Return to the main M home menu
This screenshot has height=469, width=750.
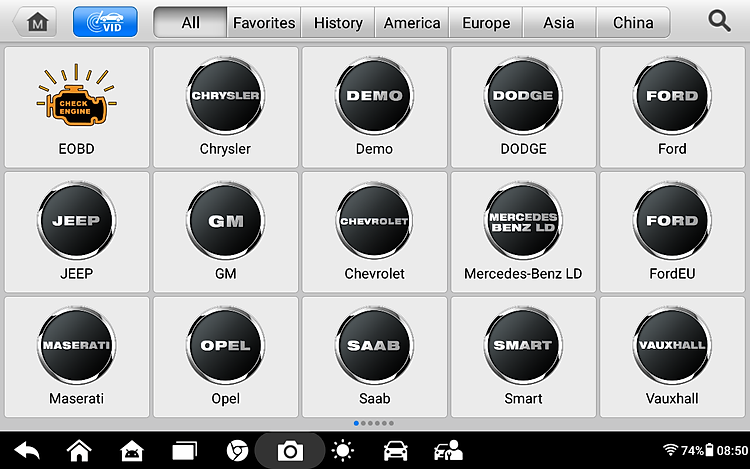(x=35, y=22)
